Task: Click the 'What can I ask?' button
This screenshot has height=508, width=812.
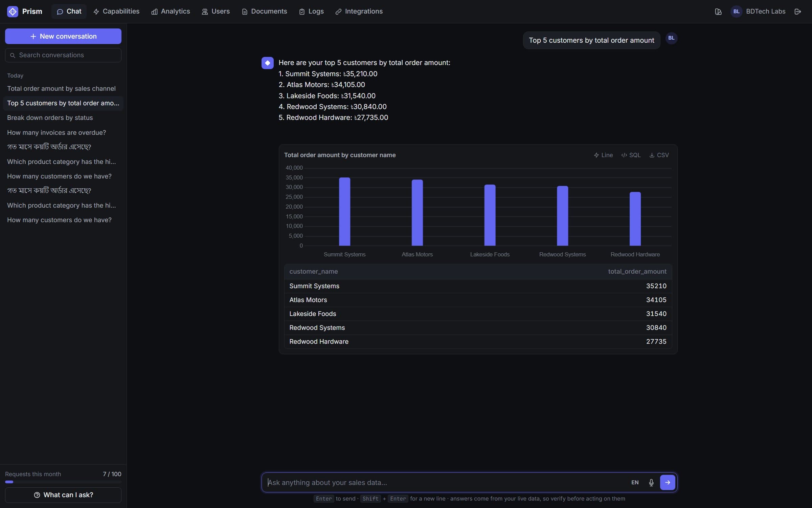Action: (63, 495)
